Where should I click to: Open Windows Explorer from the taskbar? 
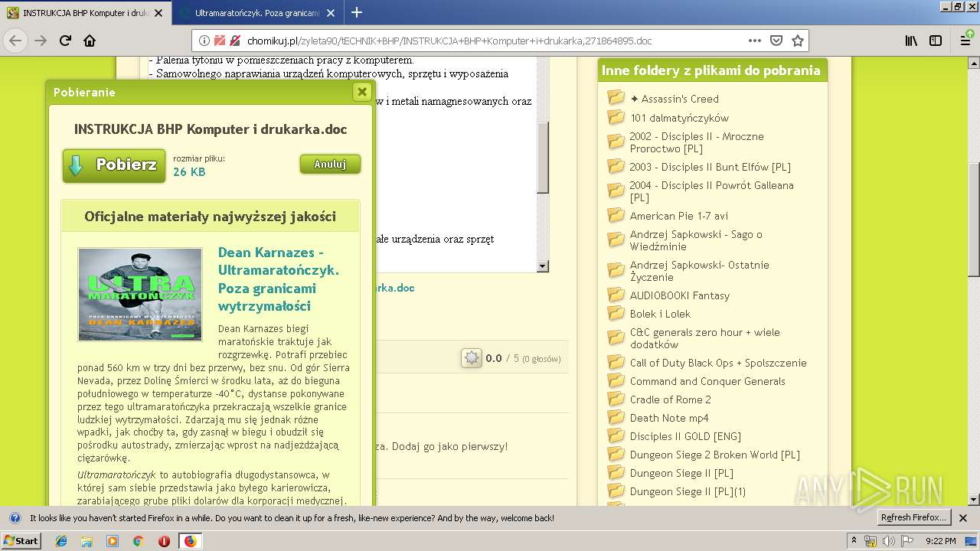87,541
